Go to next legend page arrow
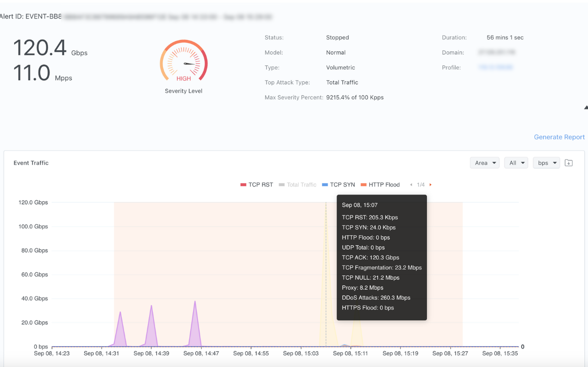Screen dimensions: 588x367 [431, 185]
